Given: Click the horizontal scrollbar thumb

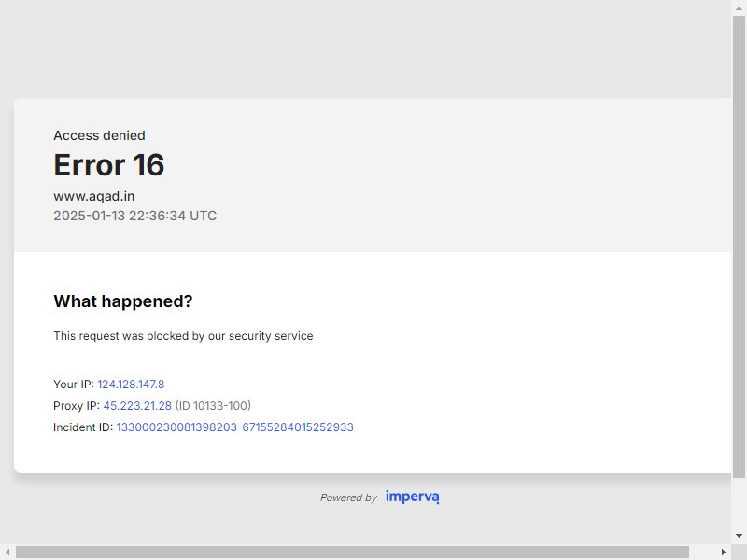Looking at the screenshot, I should 352,552.
